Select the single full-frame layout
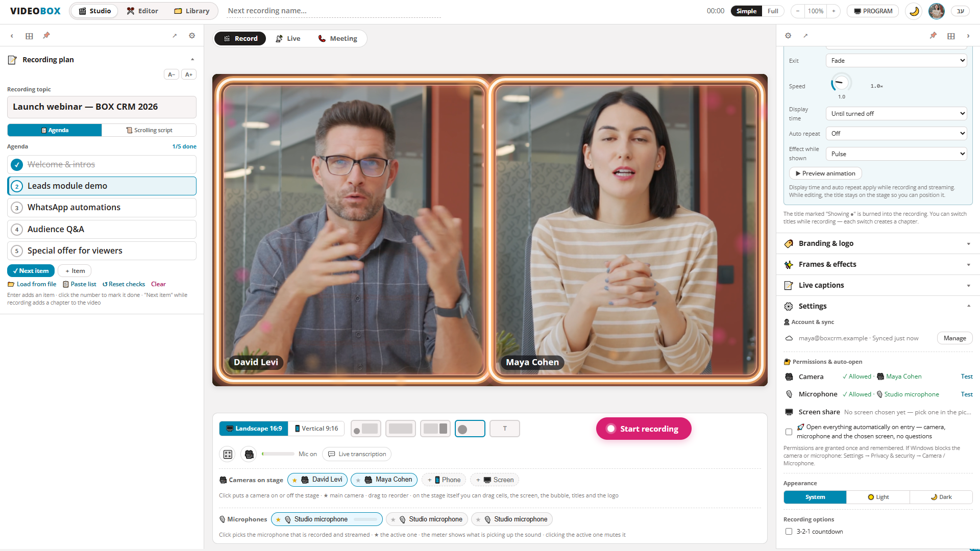The height and width of the screenshot is (551, 980). point(401,429)
